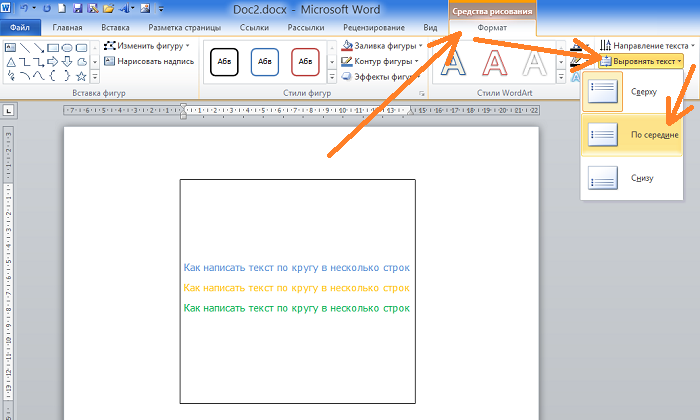Choose the red outlined WordArt letter style

coord(494,62)
